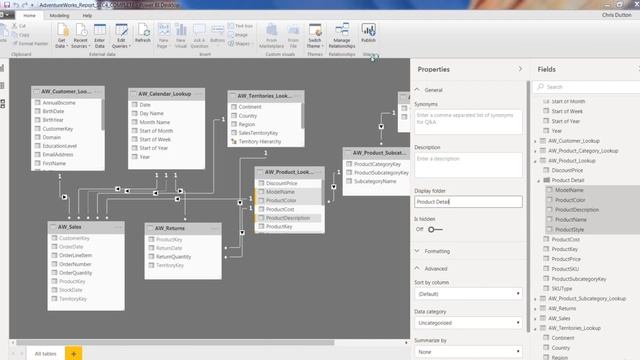Toggle the Is hidden switch
Image resolution: width=640 pixels, height=360 pixels.
[435, 229]
